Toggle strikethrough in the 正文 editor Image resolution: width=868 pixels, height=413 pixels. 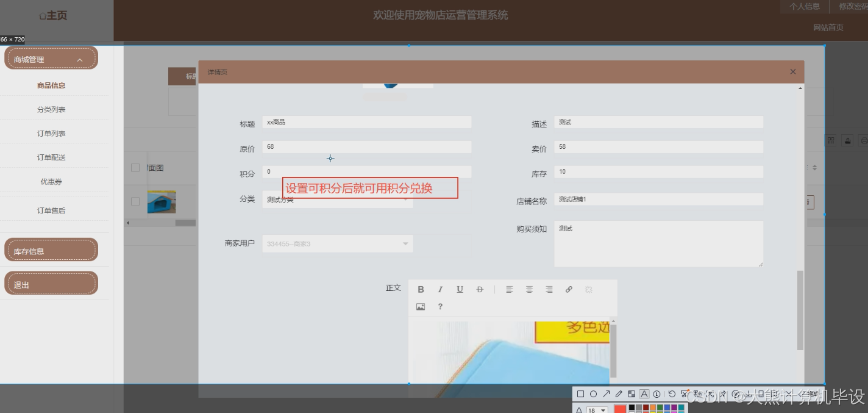[479, 290]
